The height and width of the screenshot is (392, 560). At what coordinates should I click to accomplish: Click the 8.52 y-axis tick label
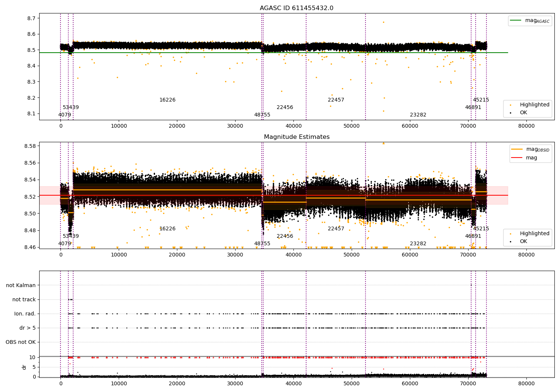[x=30, y=197]
